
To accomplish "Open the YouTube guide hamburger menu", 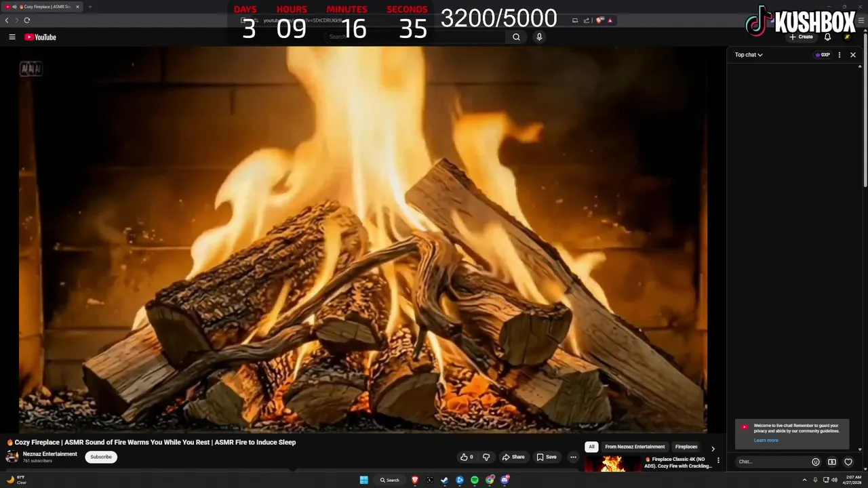I will click(12, 37).
